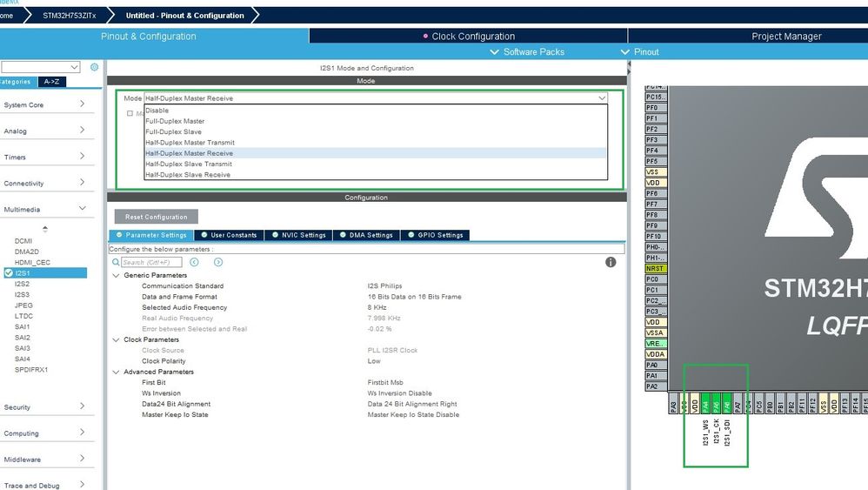Open DMA Settings tab
This screenshot has width=868, height=490.
click(x=366, y=235)
